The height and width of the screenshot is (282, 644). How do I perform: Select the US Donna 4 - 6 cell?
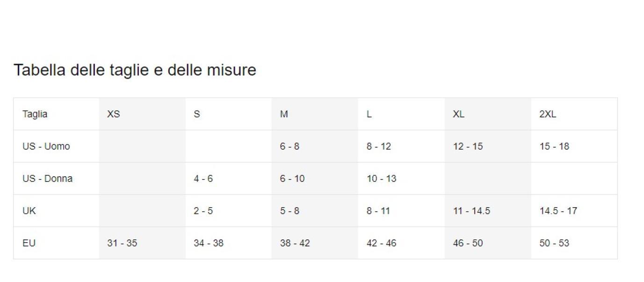coord(229,179)
